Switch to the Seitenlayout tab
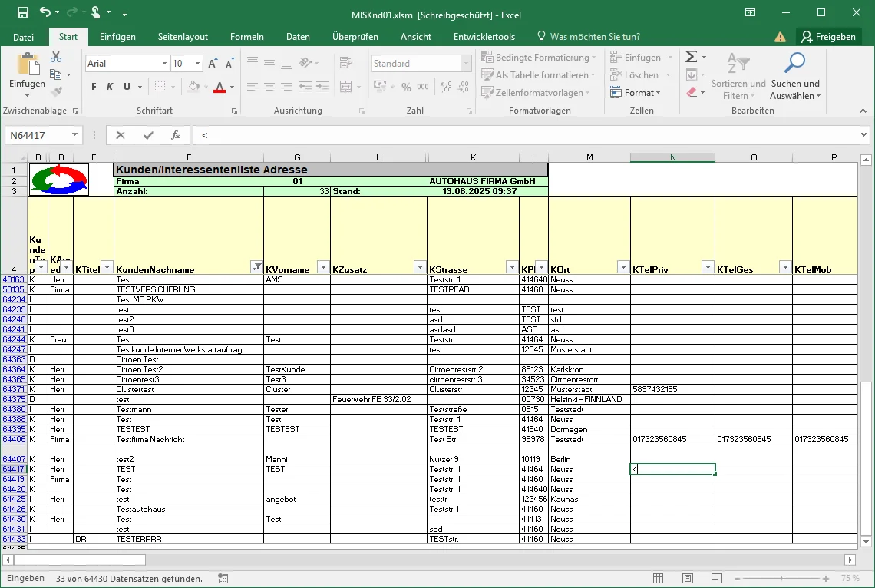 click(183, 37)
